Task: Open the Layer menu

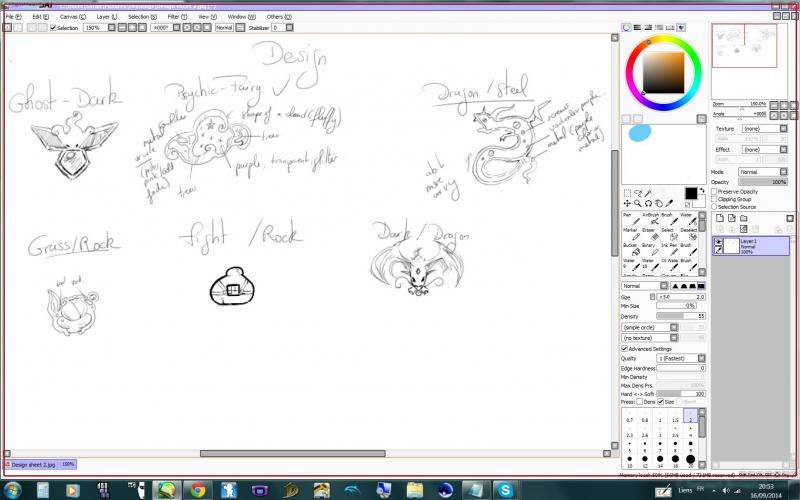Action: click(x=107, y=17)
